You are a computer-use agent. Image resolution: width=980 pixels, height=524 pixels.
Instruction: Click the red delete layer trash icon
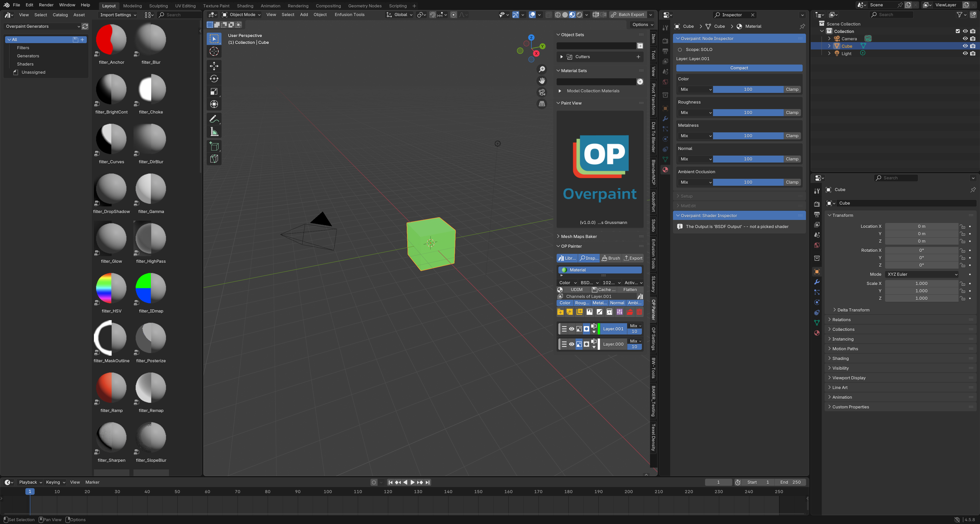(x=639, y=312)
